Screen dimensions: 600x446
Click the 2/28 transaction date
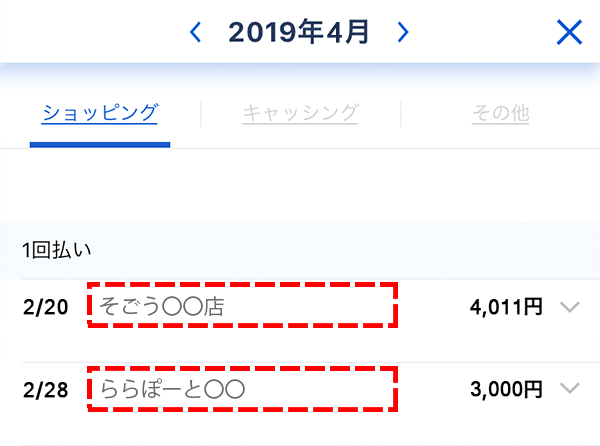pos(45,388)
